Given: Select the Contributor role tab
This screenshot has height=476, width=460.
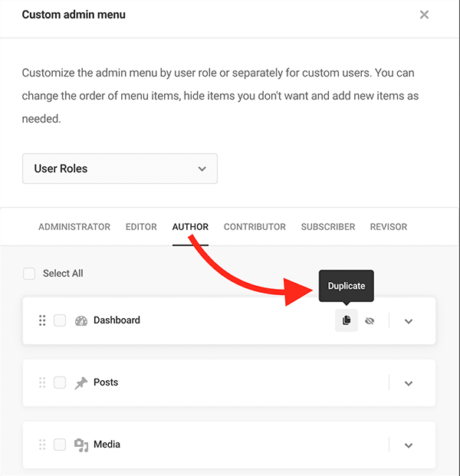Looking at the screenshot, I should coord(255,227).
